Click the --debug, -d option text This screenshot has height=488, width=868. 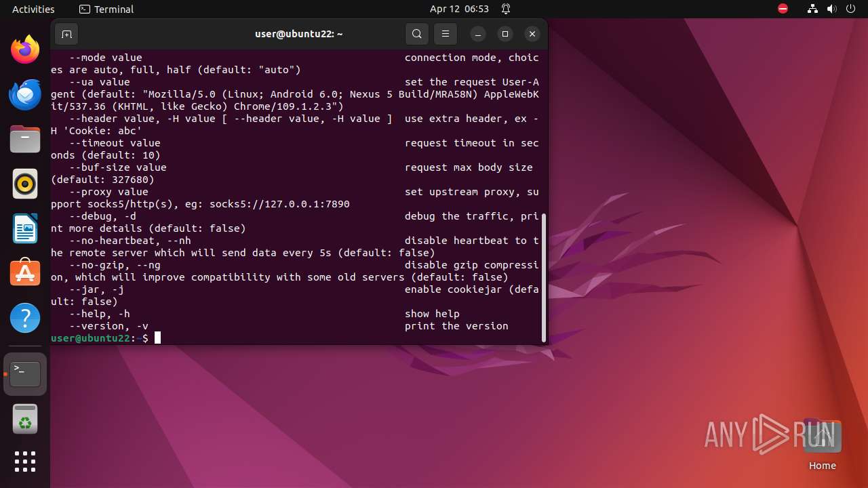coord(102,216)
